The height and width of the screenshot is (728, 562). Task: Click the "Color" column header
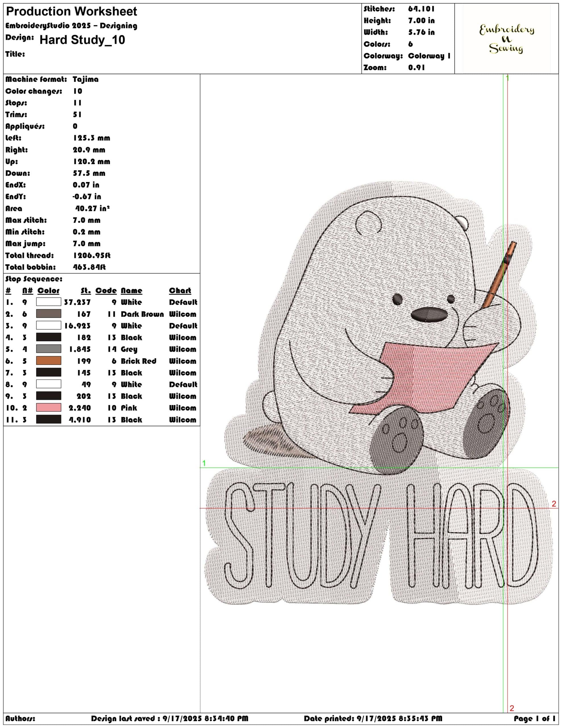point(48,290)
